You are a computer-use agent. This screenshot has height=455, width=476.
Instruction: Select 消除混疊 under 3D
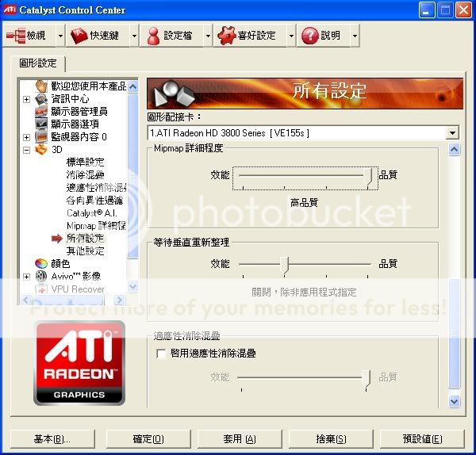[86, 175]
